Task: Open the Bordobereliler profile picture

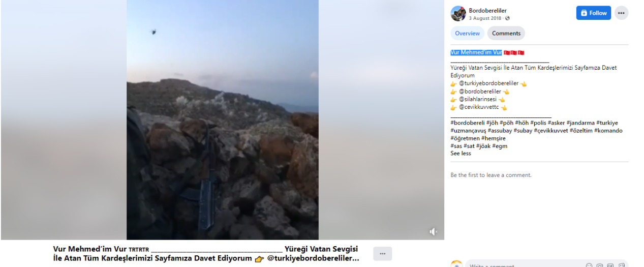Action: point(458,13)
